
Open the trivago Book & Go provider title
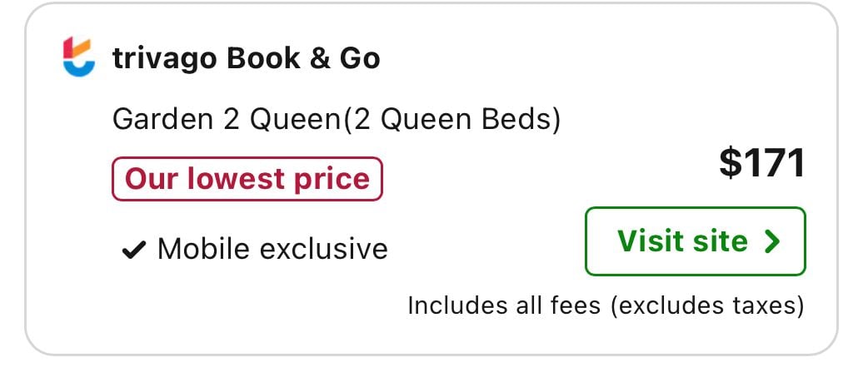[x=246, y=58]
